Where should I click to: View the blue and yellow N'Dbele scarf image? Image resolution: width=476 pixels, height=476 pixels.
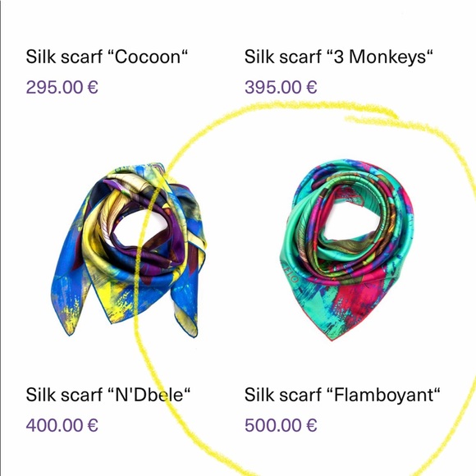pyautogui.click(x=129, y=249)
